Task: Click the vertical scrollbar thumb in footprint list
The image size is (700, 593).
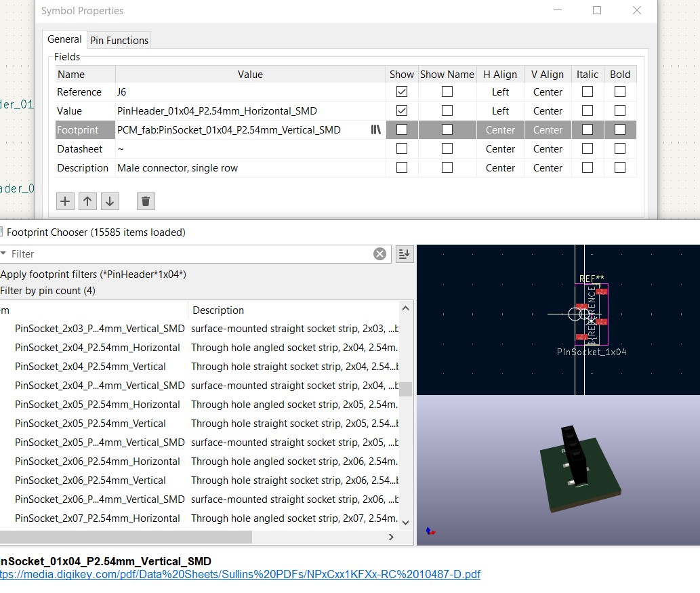Action: (x=405, y=389)
